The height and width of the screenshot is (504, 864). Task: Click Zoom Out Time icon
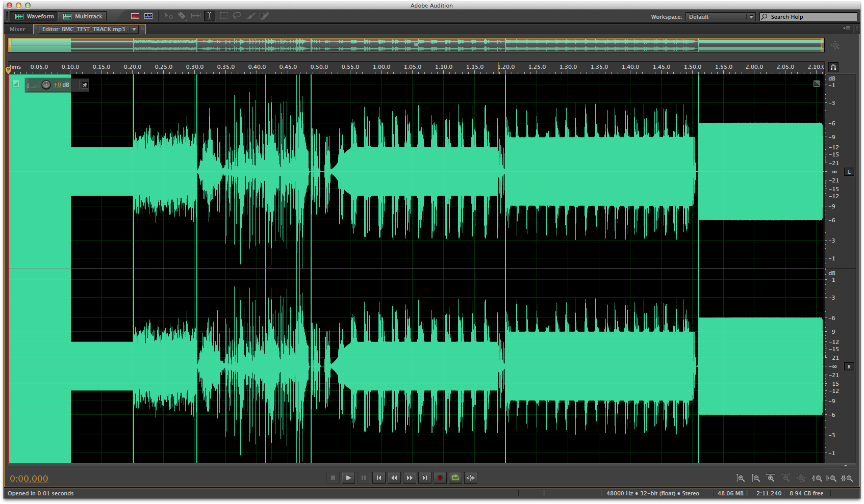coord(786,479)
